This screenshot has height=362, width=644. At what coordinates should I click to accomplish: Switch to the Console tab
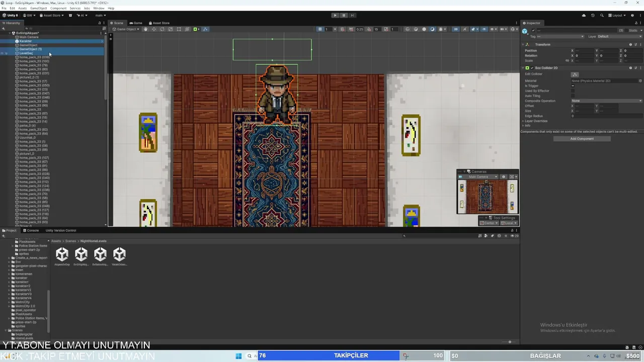click(31, 231)
